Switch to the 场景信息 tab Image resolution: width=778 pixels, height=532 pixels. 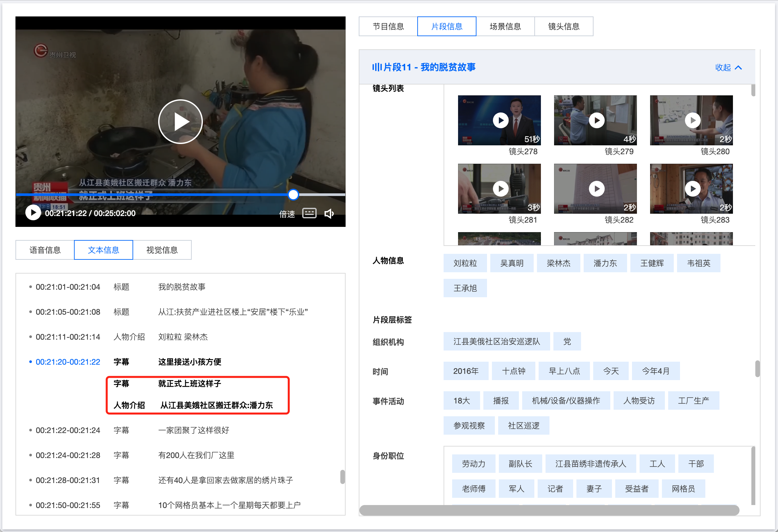tap(505, 26)
